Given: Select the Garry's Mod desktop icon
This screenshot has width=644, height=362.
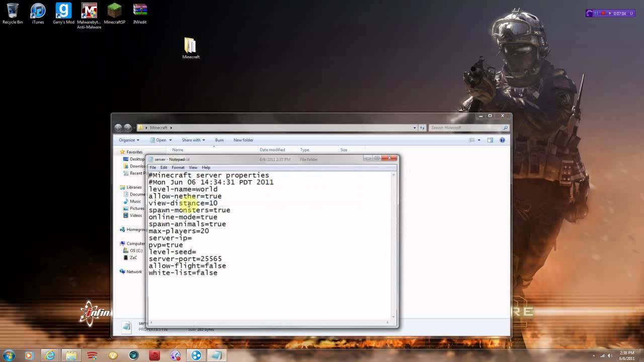Looking at the screenshot, I should click(63, 14).
